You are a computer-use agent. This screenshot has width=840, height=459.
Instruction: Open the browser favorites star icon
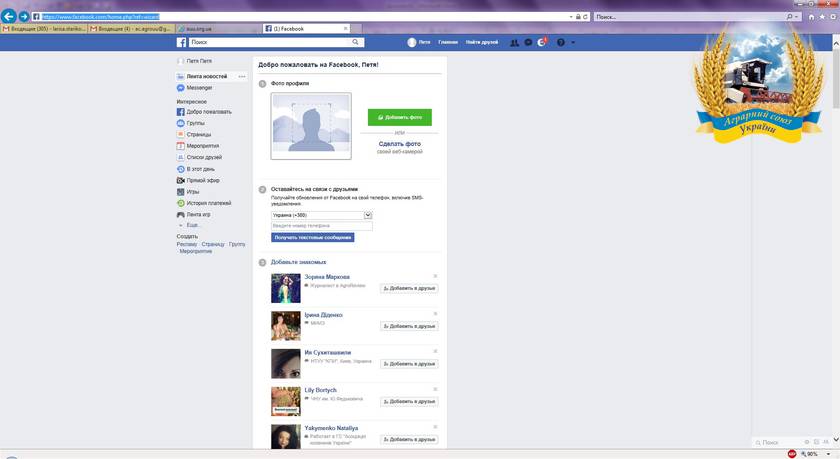click(x=822, y=17)
